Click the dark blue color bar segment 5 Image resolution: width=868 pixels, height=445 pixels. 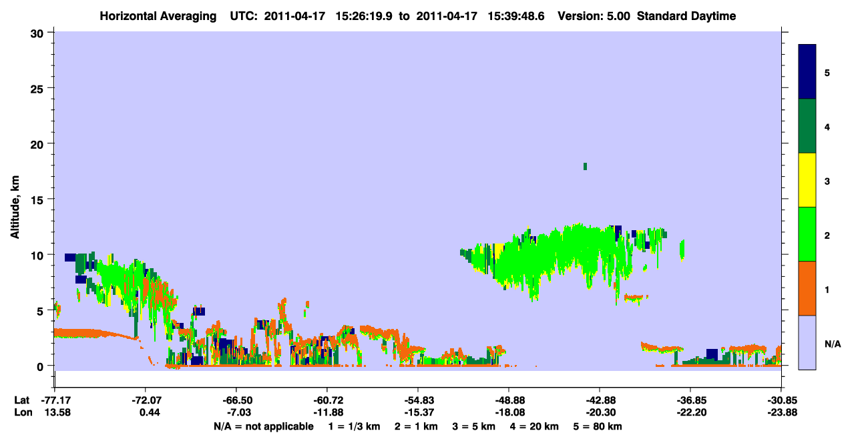click(807, 72)
